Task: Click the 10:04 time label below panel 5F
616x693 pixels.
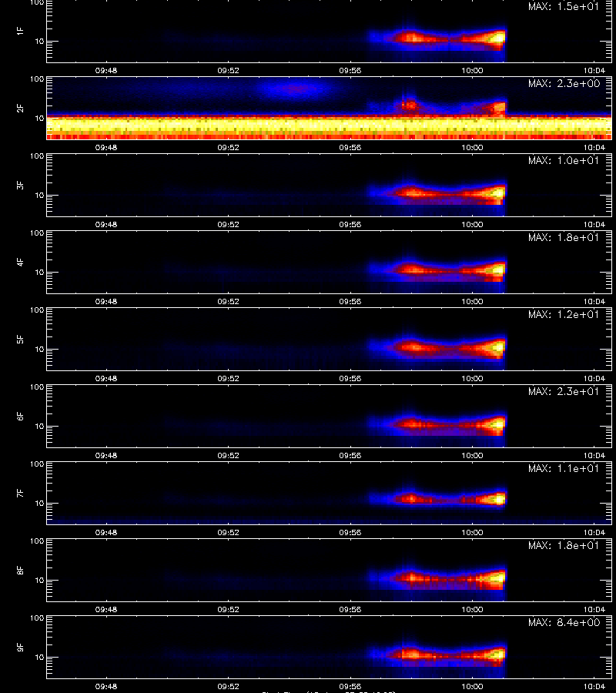Action: [x=594, y=378]
